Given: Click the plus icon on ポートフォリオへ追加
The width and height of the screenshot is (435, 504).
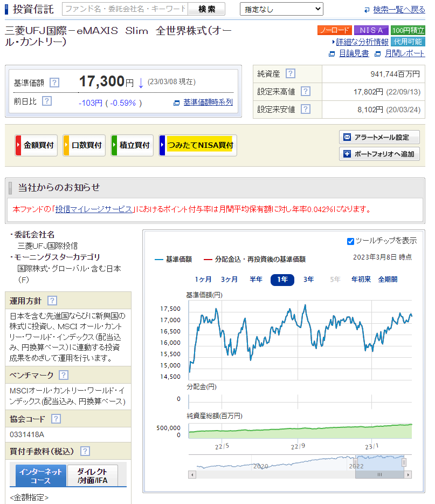Looking at the screenshot, I should coord(347,154).
